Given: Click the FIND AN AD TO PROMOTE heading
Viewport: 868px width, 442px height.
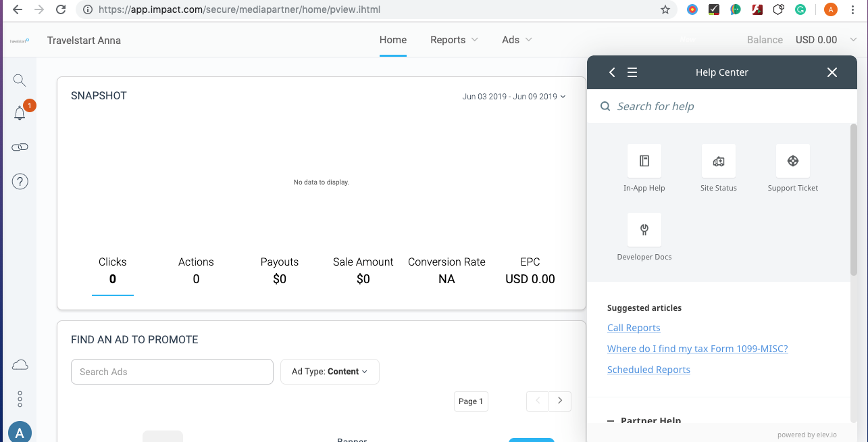Looking at the screenshot, I should tap(134, 340).
